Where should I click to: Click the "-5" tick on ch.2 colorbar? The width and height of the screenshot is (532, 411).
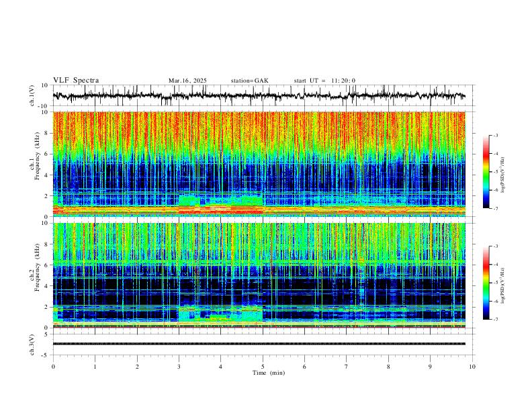coord(495,283)
